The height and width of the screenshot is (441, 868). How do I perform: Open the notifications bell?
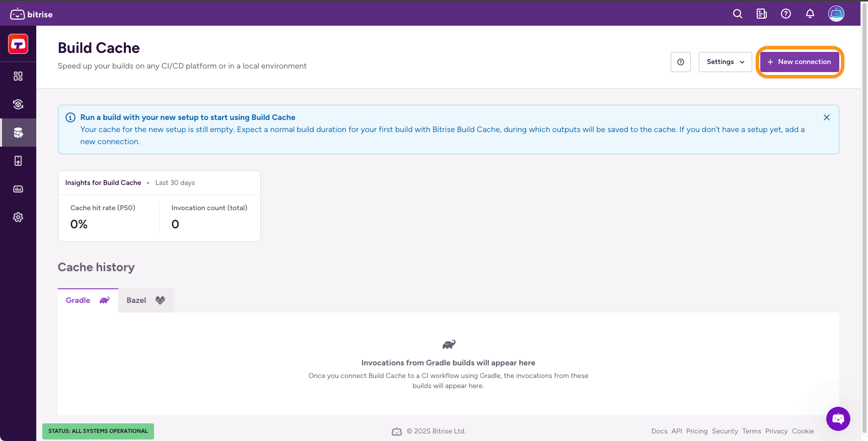point(810,14)
